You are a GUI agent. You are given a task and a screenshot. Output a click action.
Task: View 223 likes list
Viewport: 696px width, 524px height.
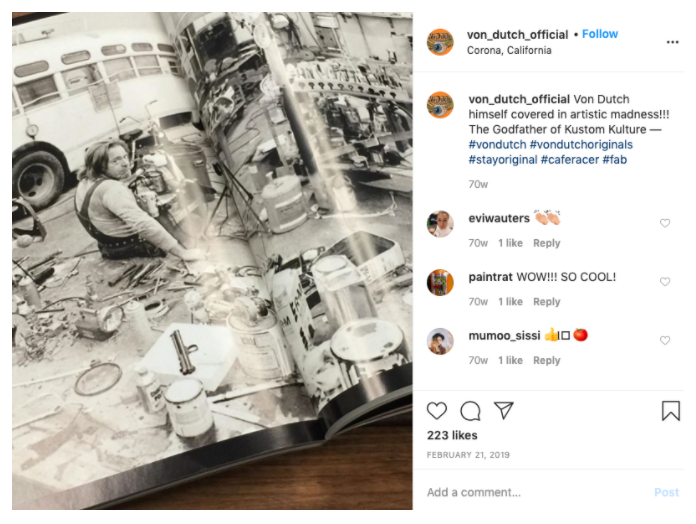(452, 436)
